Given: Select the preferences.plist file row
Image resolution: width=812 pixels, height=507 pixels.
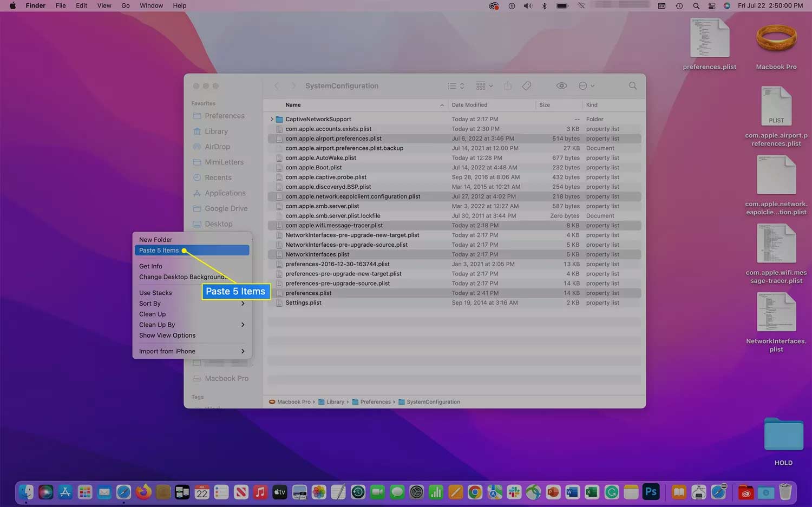Looking at the screenshot, I should (309, 293).
